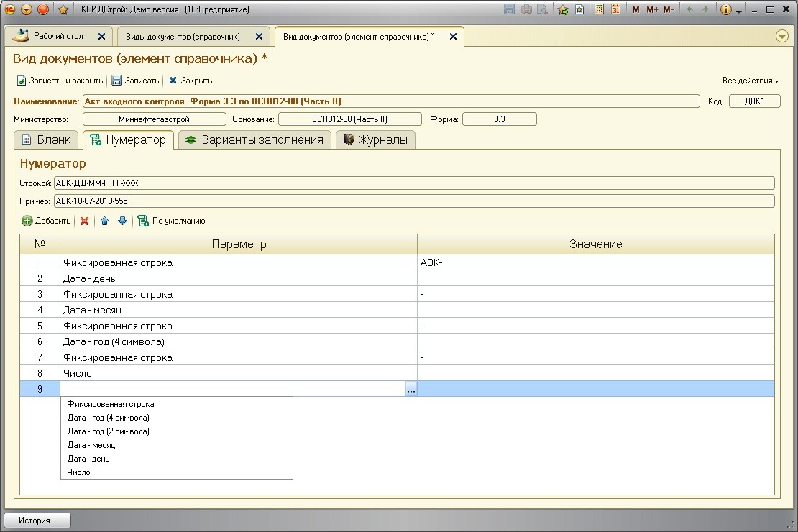Click Записать и закрыть button
798x532 pixels.
(x=60, y=81)
